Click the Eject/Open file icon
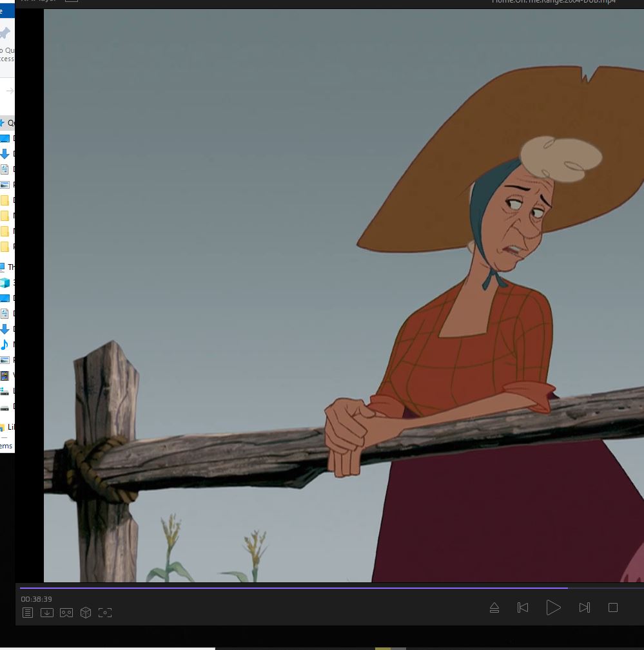The height and width of the screenshot is (650, 644). [x=494, y=607]
